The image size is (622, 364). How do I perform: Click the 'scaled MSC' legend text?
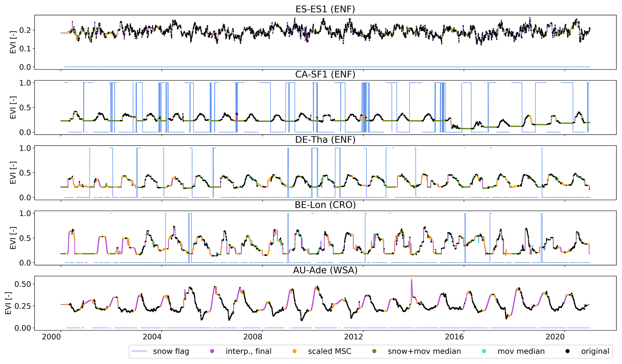[330, 351]
